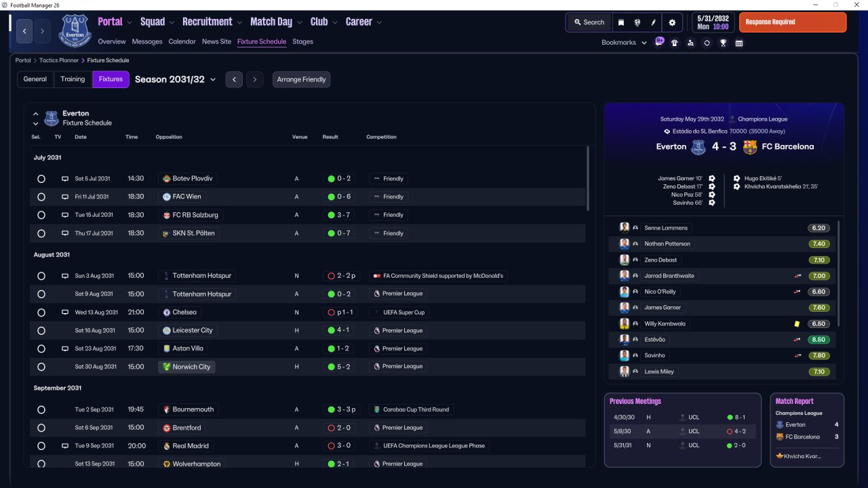
Task: Go to next season with right arrow
Action: [255, 79]
